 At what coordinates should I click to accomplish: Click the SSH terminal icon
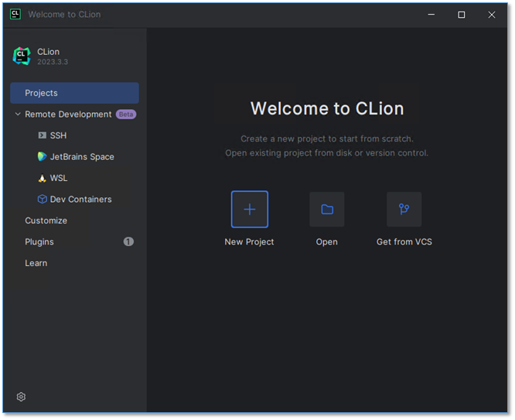click(x=42, y=135)
